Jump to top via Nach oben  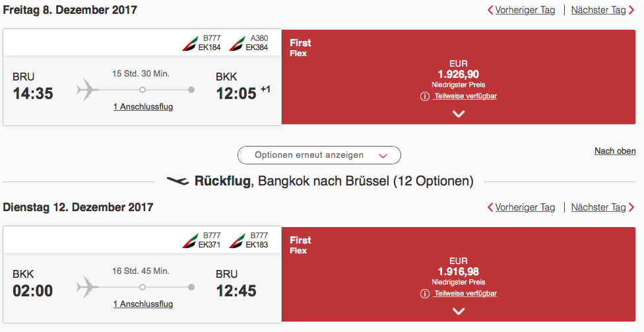click(615, 151)
